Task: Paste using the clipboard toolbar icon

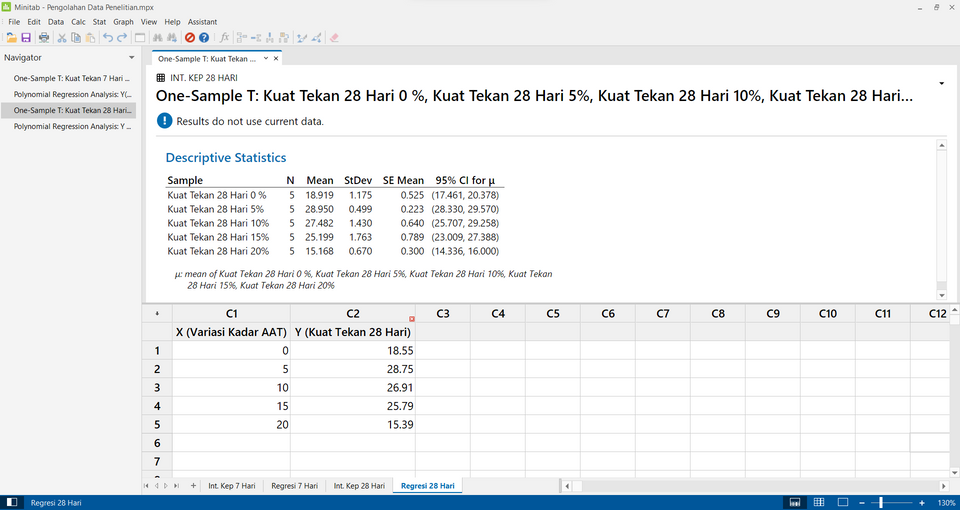Action: tap(90, 37)
